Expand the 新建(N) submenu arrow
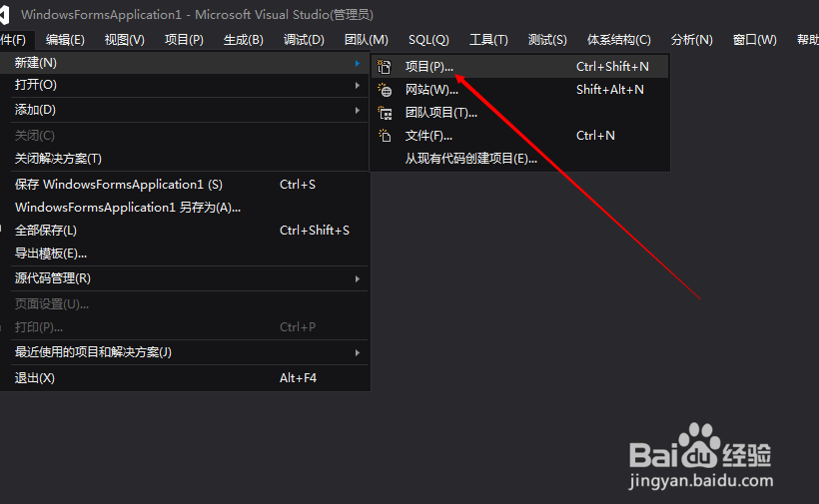 pos(358,63)
